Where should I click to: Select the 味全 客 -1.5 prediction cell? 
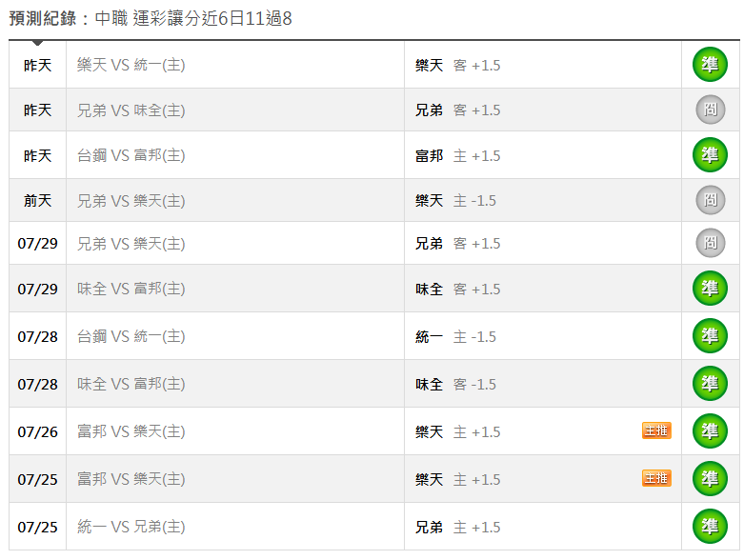coord(543,384)
